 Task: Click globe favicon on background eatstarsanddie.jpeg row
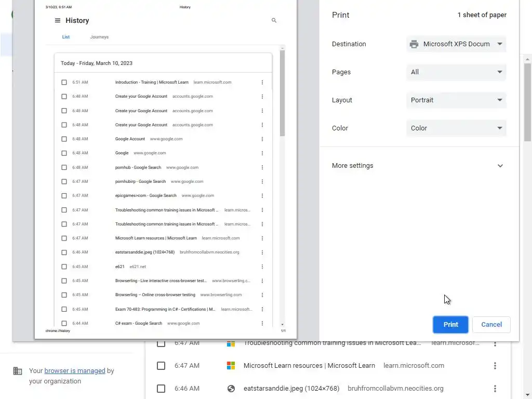[x=231, y=389]
